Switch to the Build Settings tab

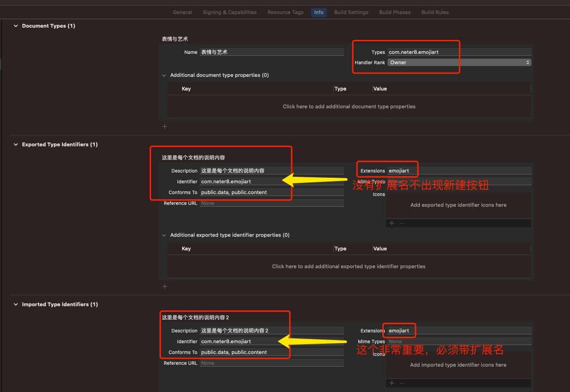[351, 12]
